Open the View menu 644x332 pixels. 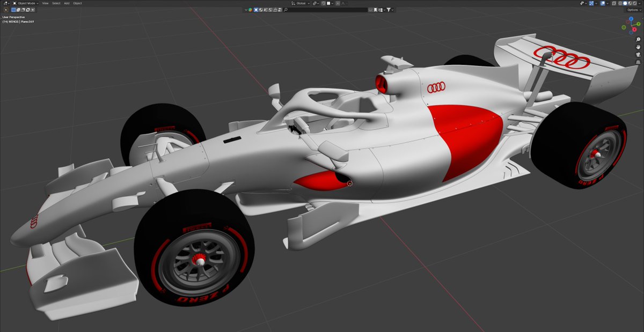(x=45, y=3)
